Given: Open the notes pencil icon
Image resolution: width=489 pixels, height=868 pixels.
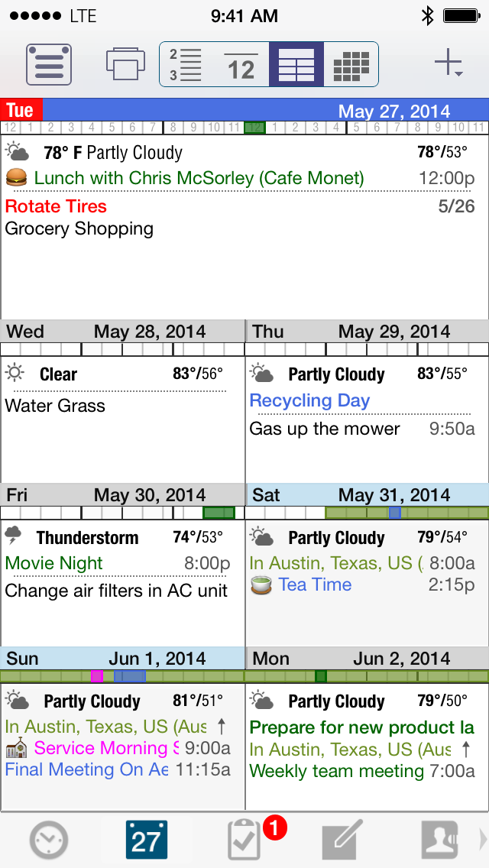Looking at the screenshot, I should (343, 840).
